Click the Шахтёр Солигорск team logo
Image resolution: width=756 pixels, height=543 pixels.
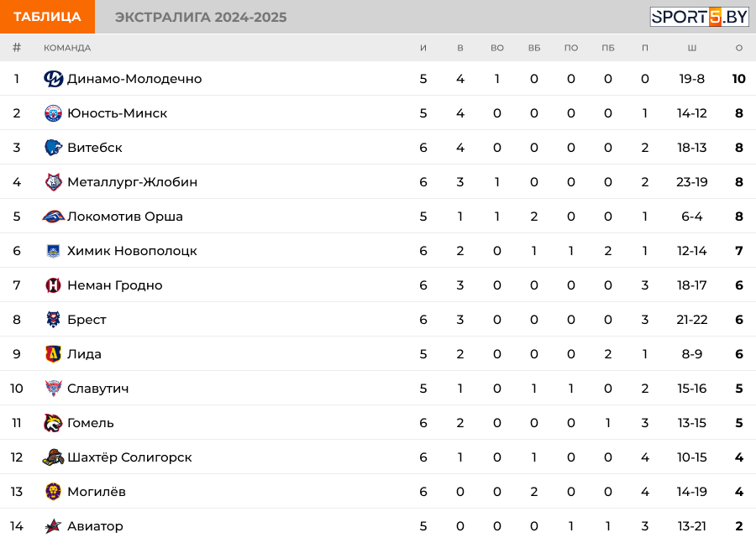(54, 457)
